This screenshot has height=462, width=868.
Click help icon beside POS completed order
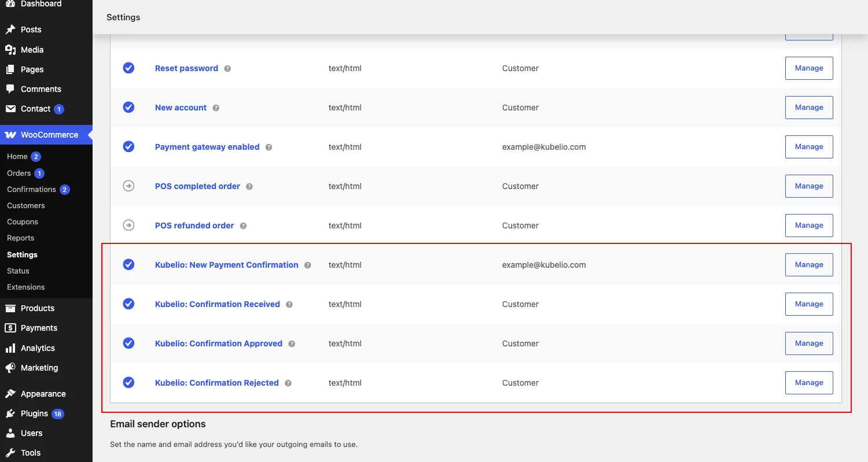pyautogui.click(x=249, y=186)
